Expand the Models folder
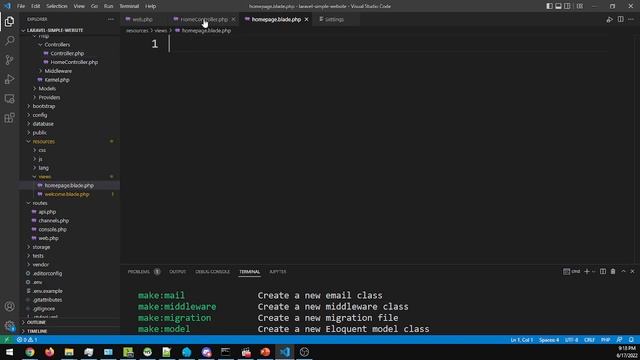This screenshot has width=640, height=360. point(47,89)
